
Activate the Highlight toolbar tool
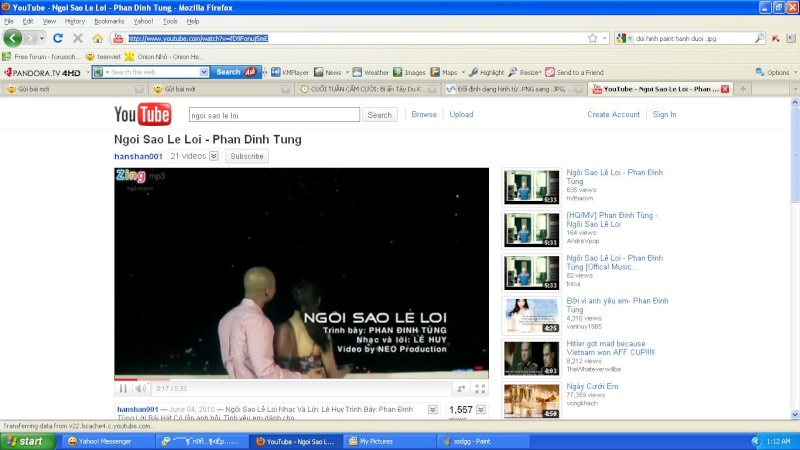pyautogui.click(x=486, y=72)
